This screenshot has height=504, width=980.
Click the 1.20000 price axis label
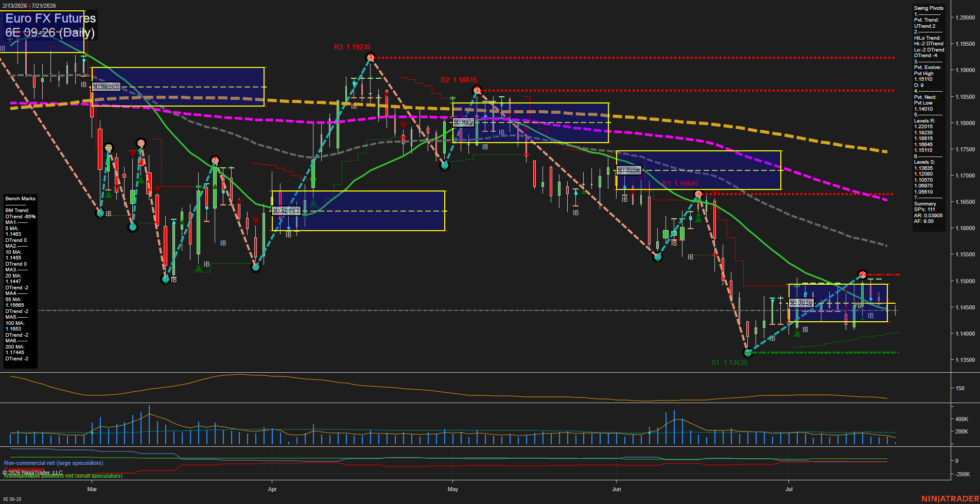965,18
